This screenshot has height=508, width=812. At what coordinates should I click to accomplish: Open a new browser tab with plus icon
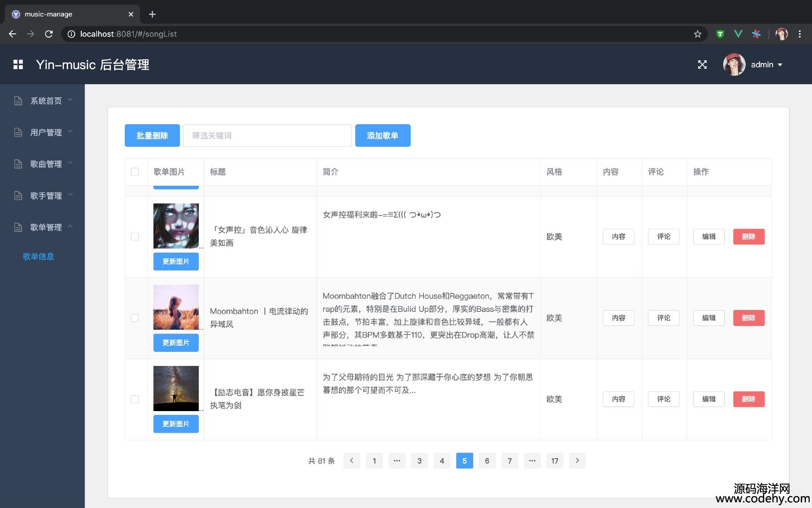tap(152, 14)
